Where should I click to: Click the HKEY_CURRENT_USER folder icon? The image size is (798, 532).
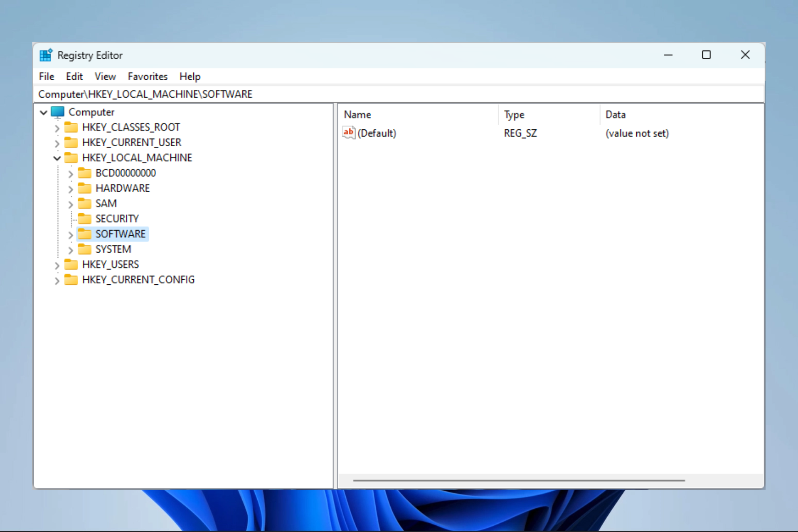point(71,143)
